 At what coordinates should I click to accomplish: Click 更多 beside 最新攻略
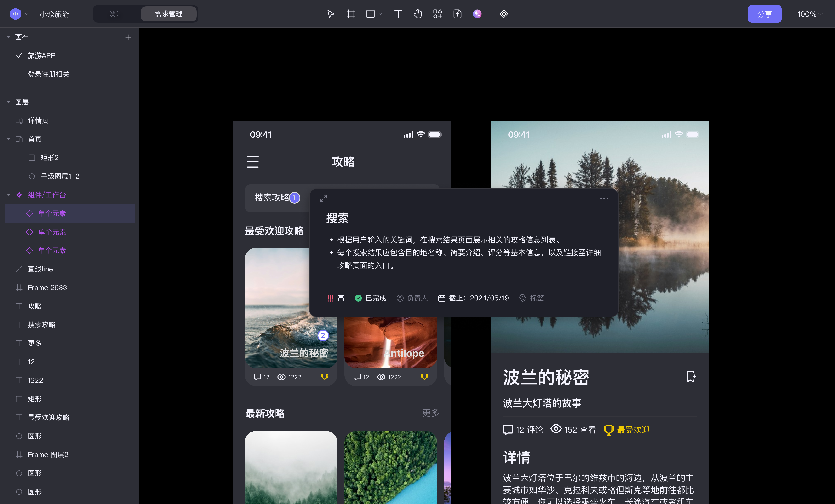point(430,413)
